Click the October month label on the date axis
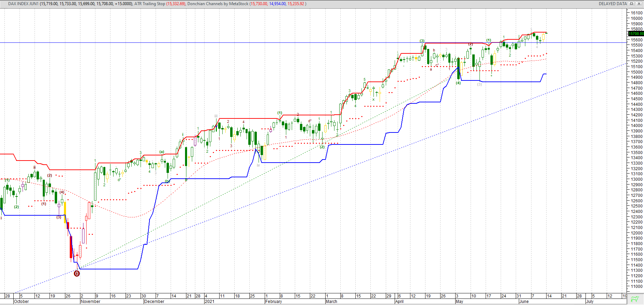 tap(22, 302)
